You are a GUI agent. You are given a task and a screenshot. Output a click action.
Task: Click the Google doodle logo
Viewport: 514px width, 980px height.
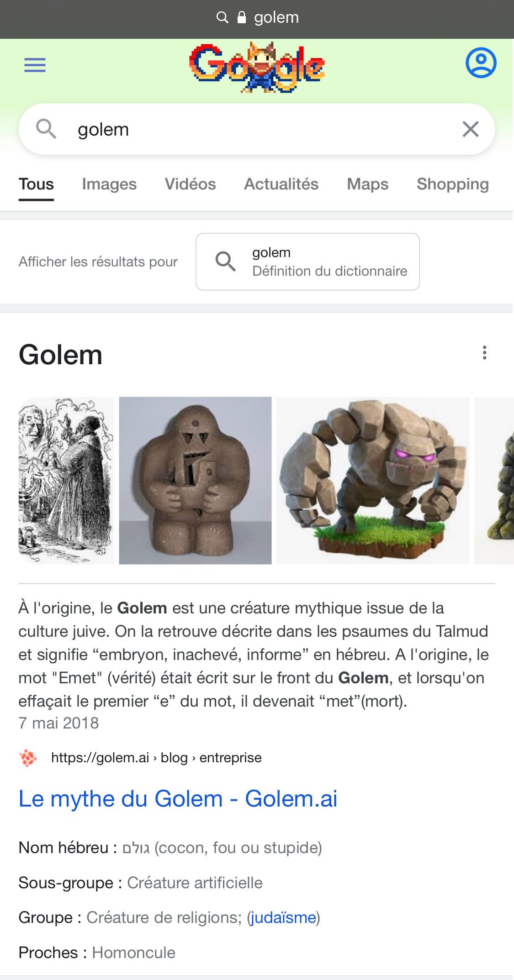coord(257,67)
